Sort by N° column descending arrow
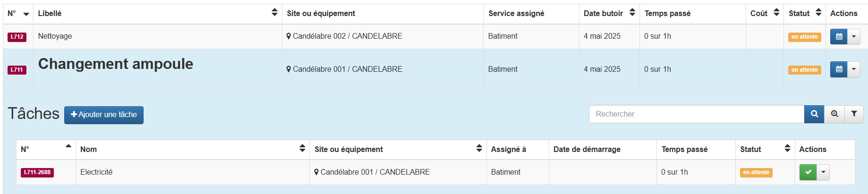The image size is (868, 194). (26, 14)
